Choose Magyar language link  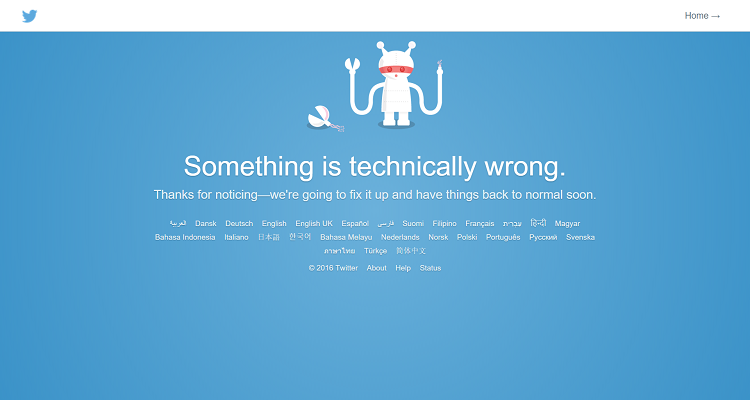tap(567, 223)
